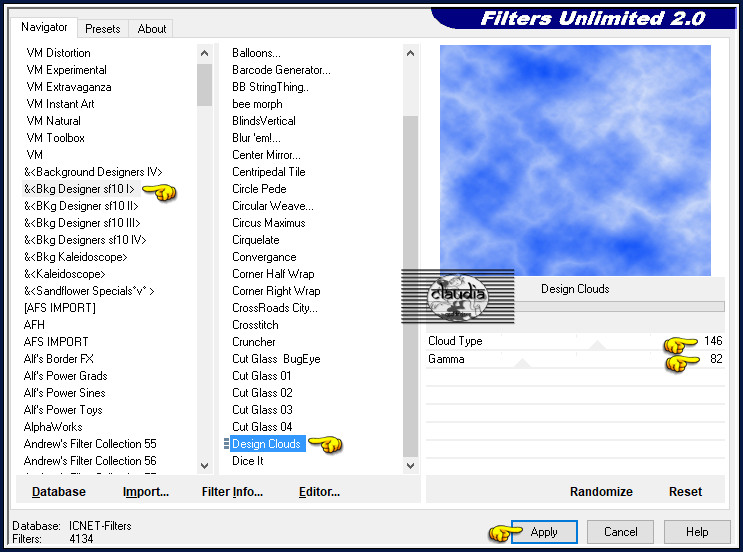
Task: Select Andrew's Filter Collection 55
Action: pyautogui.click(x=90, y=444)
